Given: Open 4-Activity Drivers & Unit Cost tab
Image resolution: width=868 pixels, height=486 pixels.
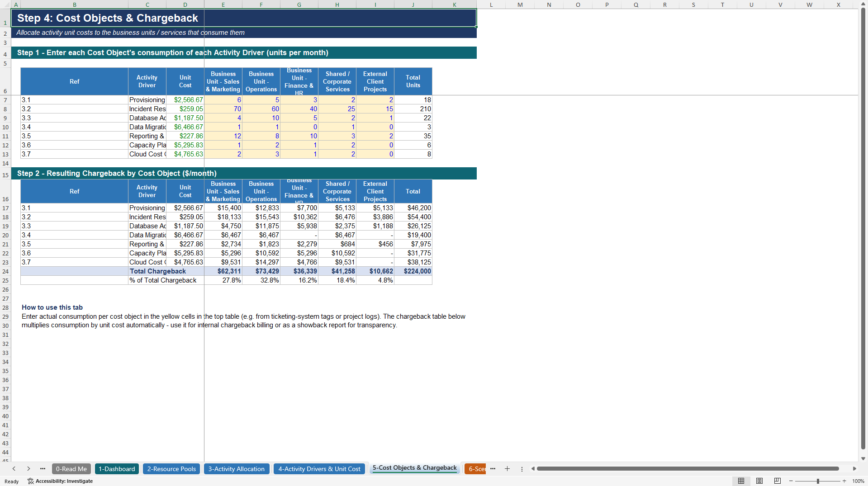Looking at the screenshot, I should [319, 469].
